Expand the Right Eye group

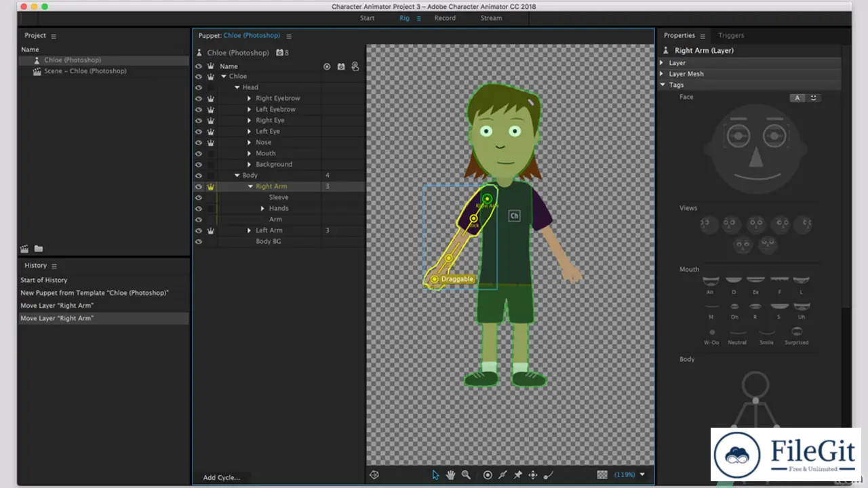(x=250, y=121)
